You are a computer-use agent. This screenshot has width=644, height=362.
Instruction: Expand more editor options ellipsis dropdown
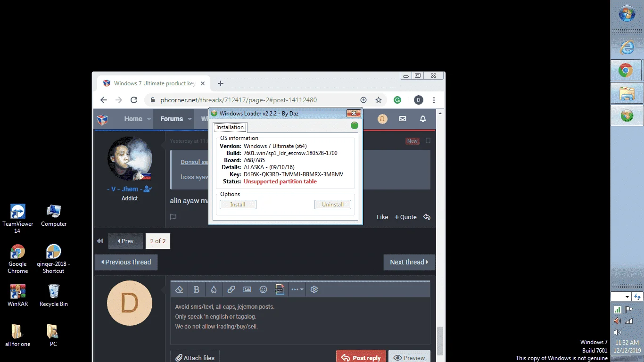(x=297, y=289)
